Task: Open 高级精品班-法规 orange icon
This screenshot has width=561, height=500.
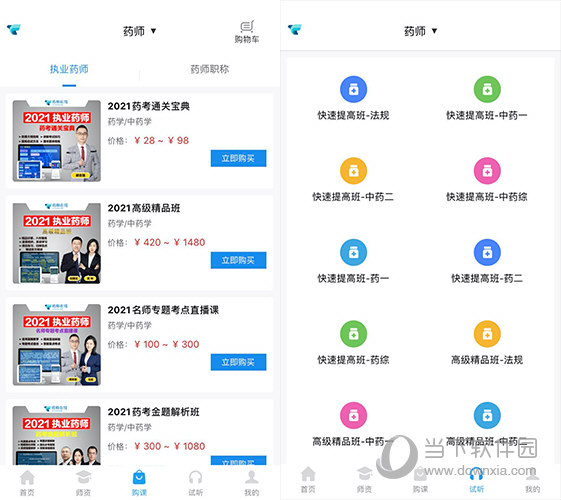Action: tap(487, 334)
